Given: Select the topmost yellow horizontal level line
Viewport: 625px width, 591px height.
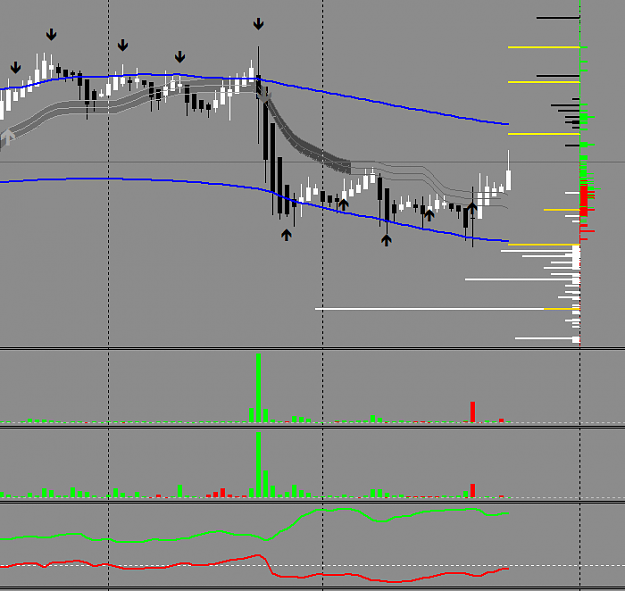Looking at the screenshot, I should coord(544,47).
